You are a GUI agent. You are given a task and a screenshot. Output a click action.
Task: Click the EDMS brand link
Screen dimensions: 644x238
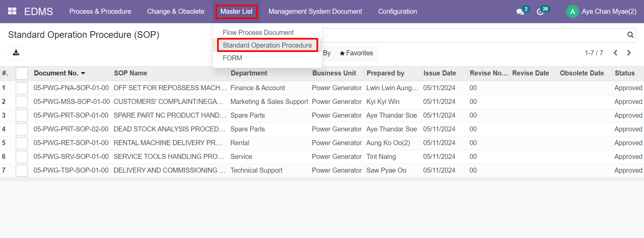point(39,11)
